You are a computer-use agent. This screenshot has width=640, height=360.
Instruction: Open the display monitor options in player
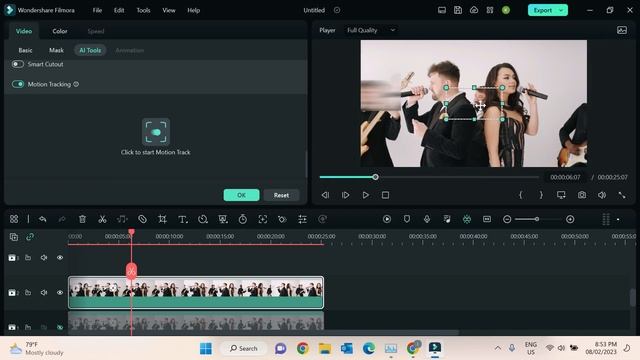point(561,195)
